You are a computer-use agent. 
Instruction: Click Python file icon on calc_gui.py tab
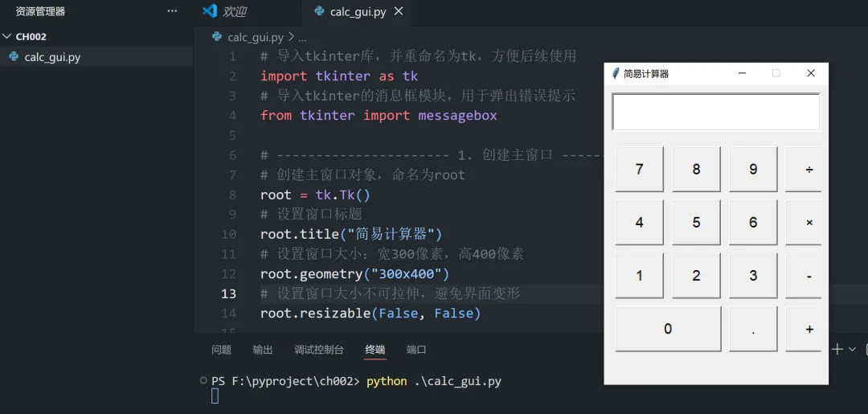pos(319,11)
